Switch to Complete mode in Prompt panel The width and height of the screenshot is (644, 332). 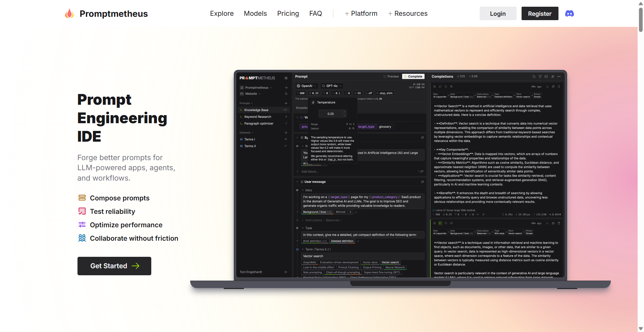(x=413, y=77)
